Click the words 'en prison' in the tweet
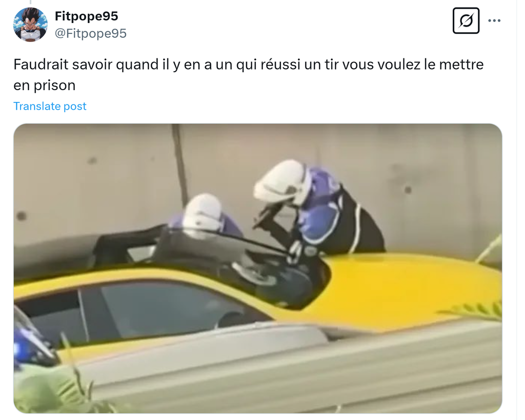This screenshot has height=420, width=525. pos(45,85)
